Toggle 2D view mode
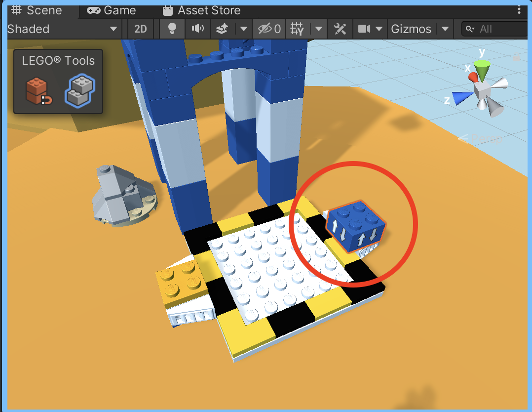The height and width of the screenshot is (412, 532). (141, 29)
